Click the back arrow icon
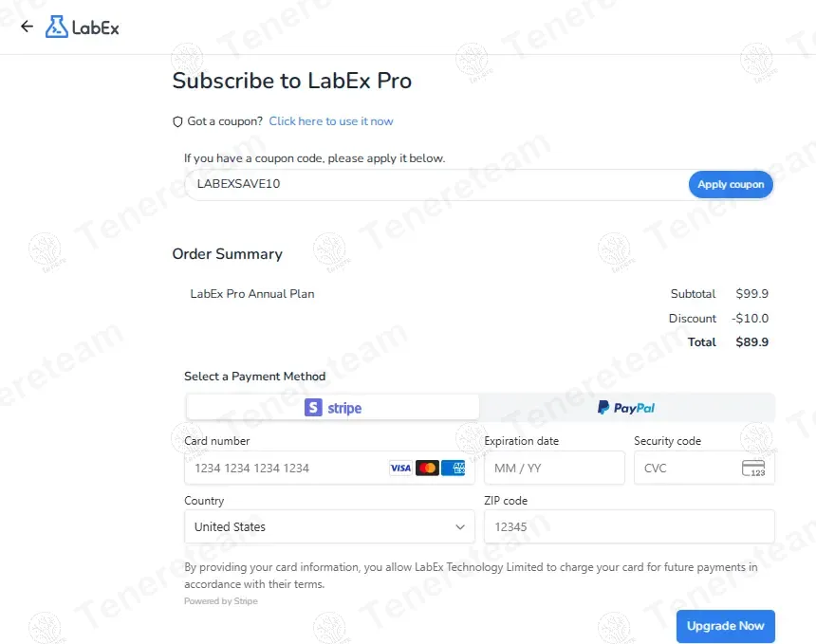The width and height of the screenshot is (816, 644). 26,27
